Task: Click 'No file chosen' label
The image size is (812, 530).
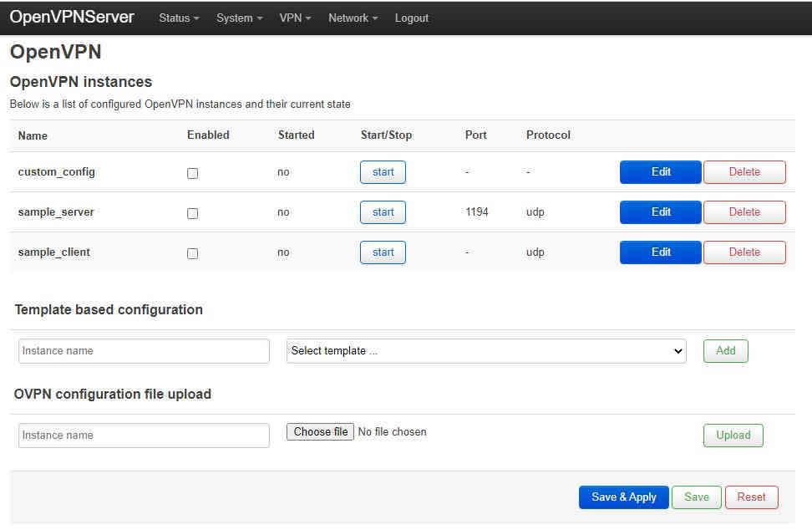Action: 392,432
